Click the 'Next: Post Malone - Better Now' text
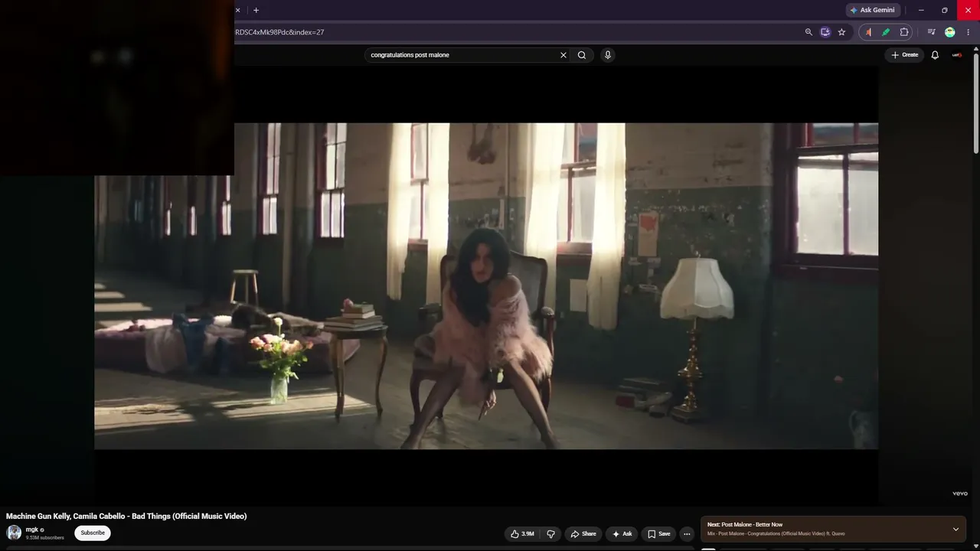980x551 pixels. [x=745, y=524]
